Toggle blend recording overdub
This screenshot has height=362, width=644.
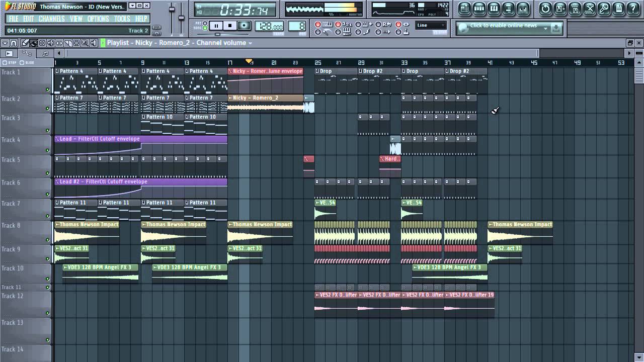click(358, 24)
